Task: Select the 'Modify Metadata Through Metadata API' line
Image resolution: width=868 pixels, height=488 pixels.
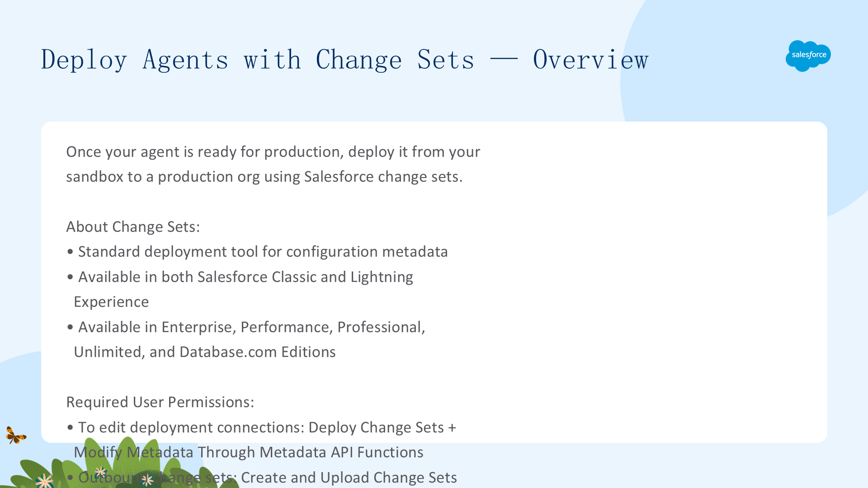Action: 249,452
